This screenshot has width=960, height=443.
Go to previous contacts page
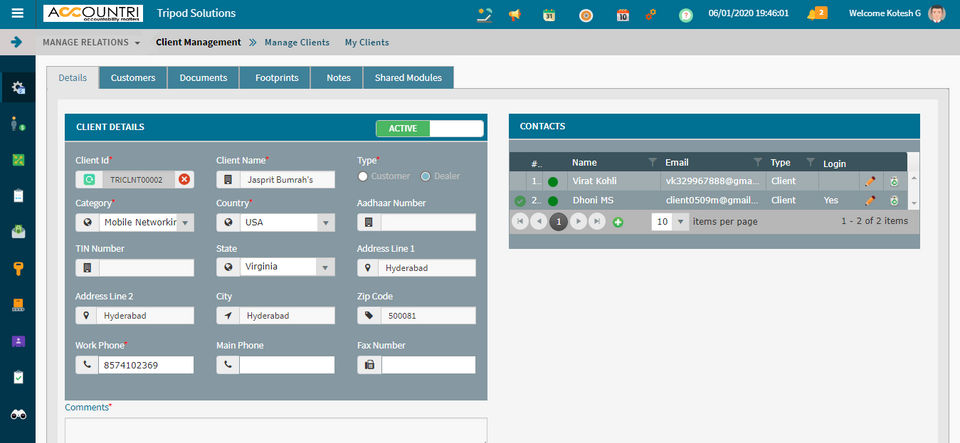pos(539,222)
